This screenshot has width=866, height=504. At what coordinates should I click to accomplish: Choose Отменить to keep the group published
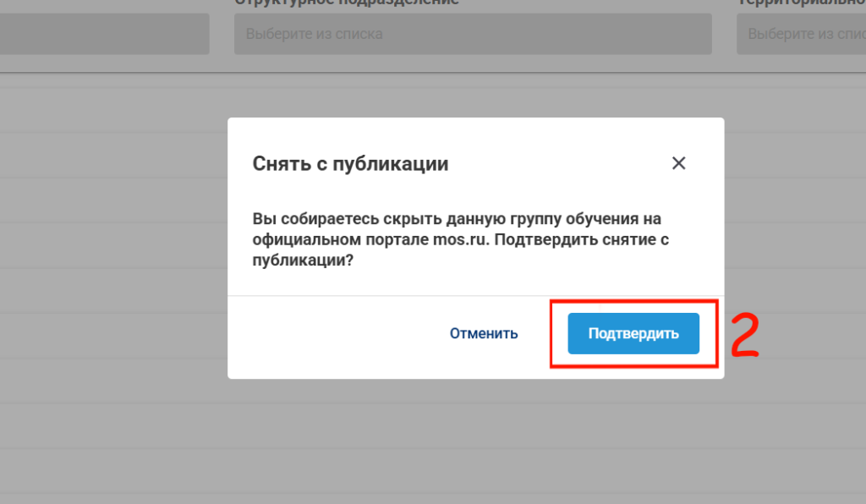coord(483,333)
